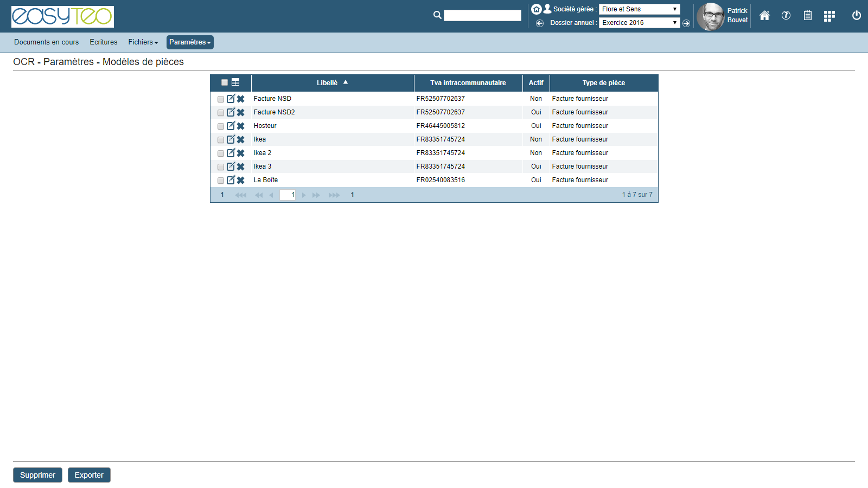The image size is (868, 488).
Task: Delete the Hosteur row with its cross icon
Action: pos(241,126)
